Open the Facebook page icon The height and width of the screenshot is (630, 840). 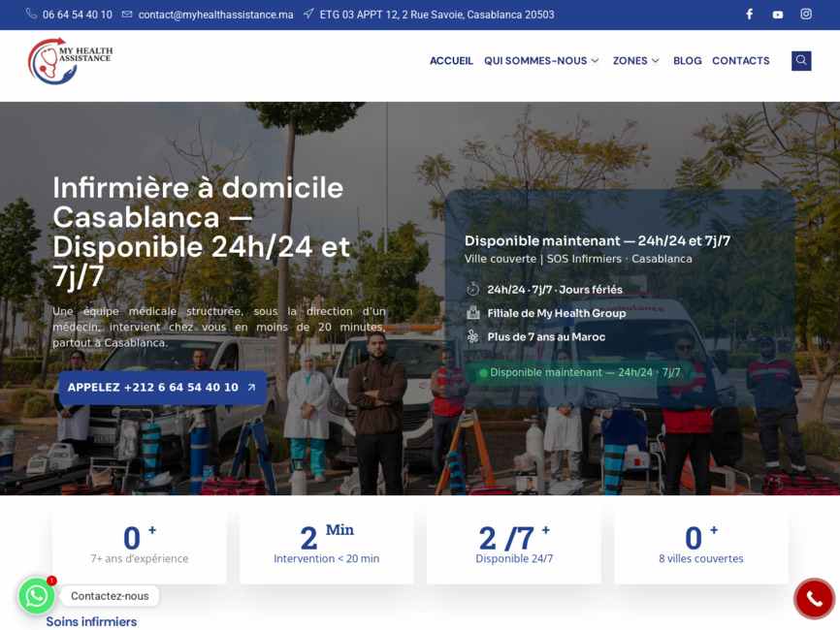750,15
